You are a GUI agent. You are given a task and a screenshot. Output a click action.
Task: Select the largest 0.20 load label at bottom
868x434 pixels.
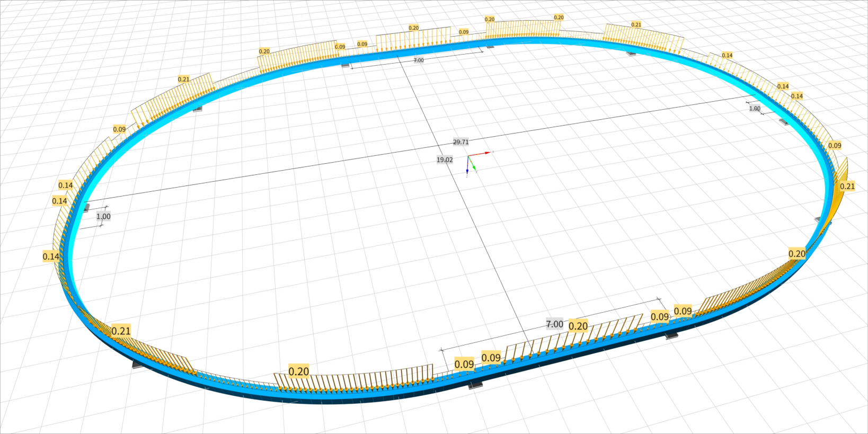pos(299,371)
